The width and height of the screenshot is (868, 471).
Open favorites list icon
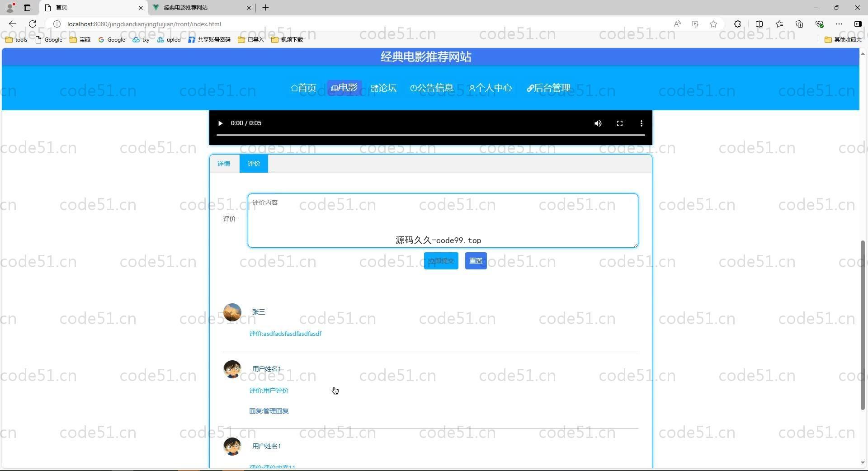[x=779, y=24]
